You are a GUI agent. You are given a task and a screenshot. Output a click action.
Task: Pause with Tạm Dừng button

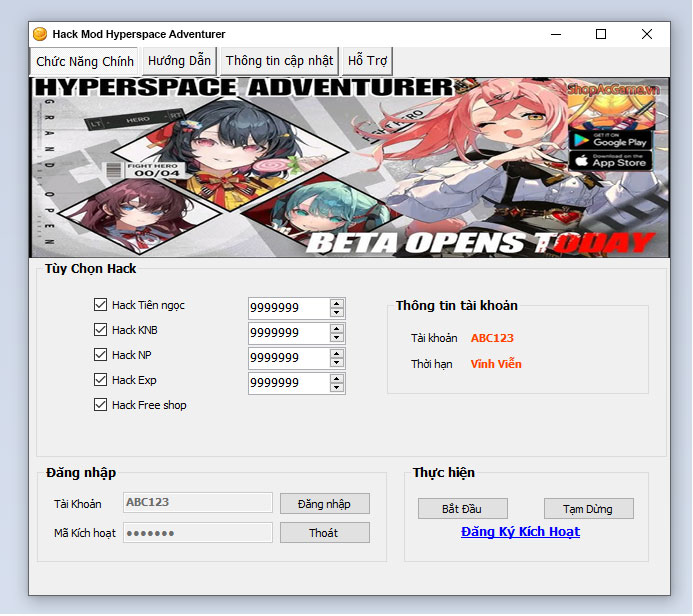point(588,509)
